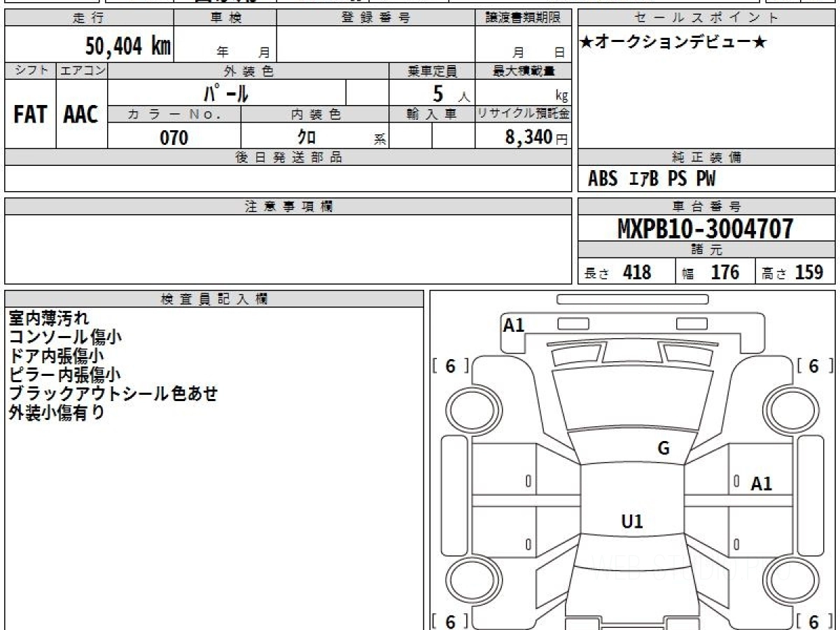Screen dimensions: 840x630
Task: Click the A1 mark on front bumper
Action: click(514, 325)
